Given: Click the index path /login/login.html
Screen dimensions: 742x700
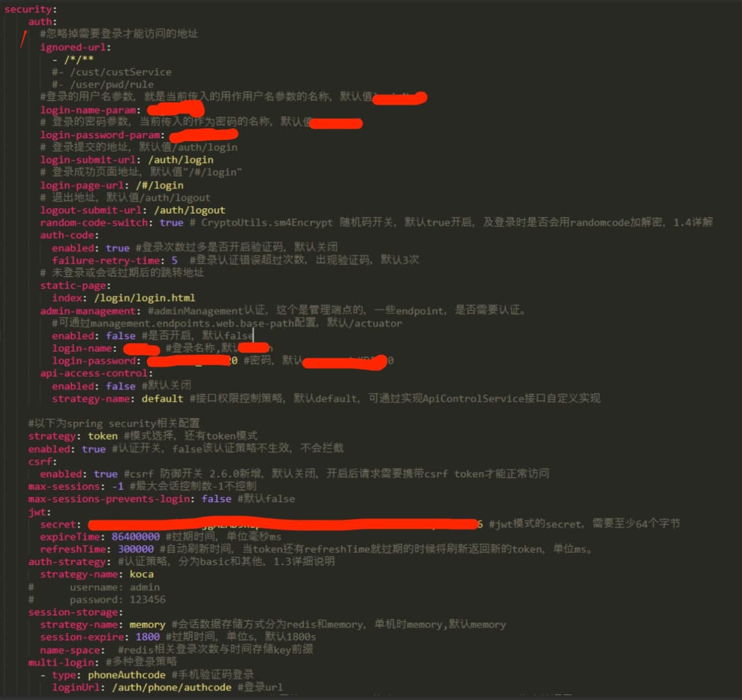Looking at the screenshot, I should (x=145, y=298).
